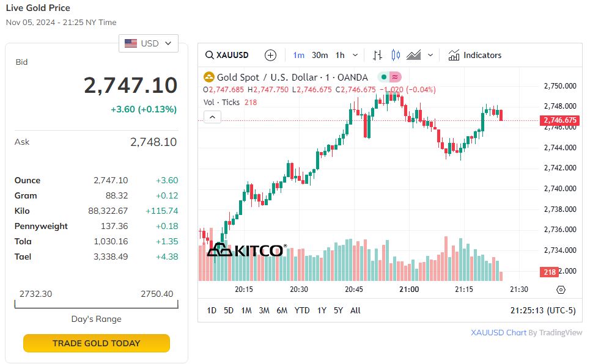Screen dimensions: 590x364
Task: Click the add symbol plus icon
Action: pyautogui.click(x=270, y=55)
